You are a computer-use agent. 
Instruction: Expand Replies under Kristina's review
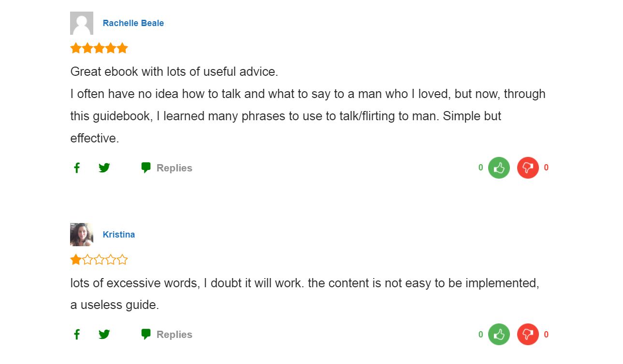(174, 335)
